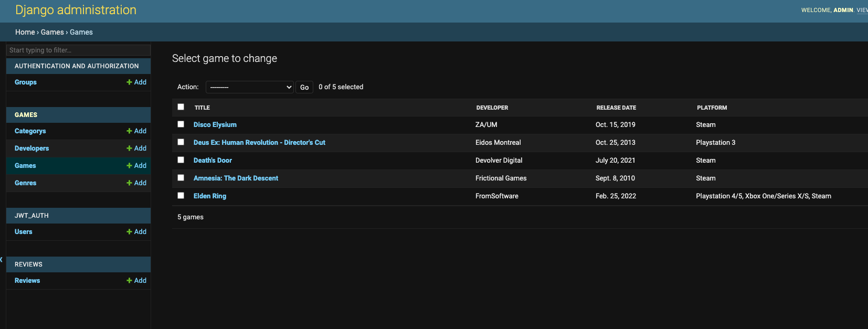Click the Frictional Games developer cell

tap(501, 178)
